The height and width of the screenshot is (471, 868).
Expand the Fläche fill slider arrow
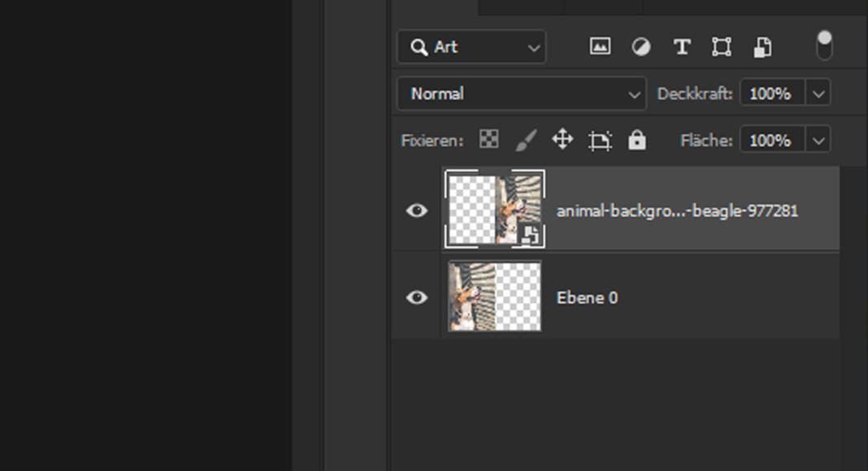click(818, 140)
